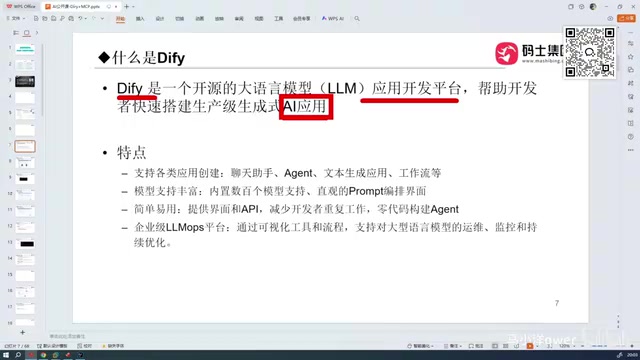Expand the undo history dropdown arrow
The width and height of the screenshot is (640, 360).
click(86, 18)
